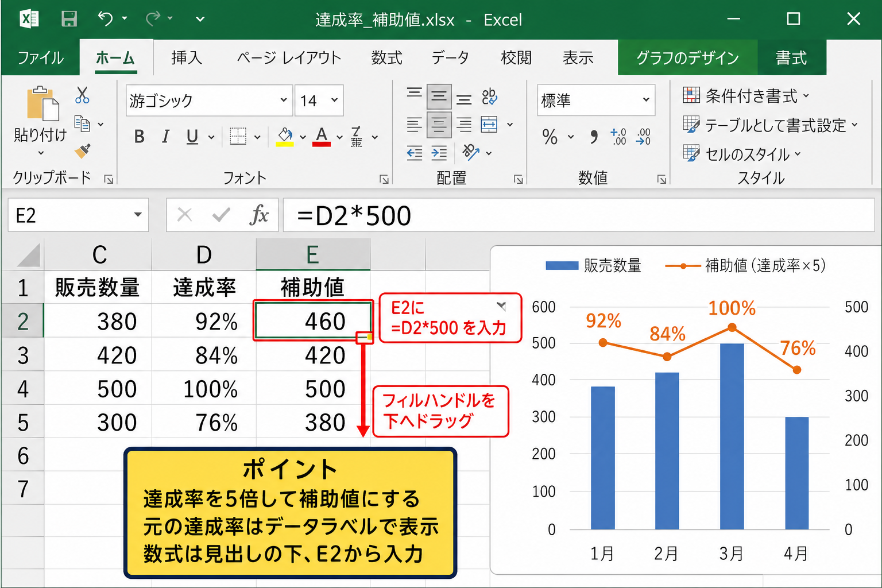
Task: Select the 3月 blue bar in chart
Action: [x=732, y=436]
